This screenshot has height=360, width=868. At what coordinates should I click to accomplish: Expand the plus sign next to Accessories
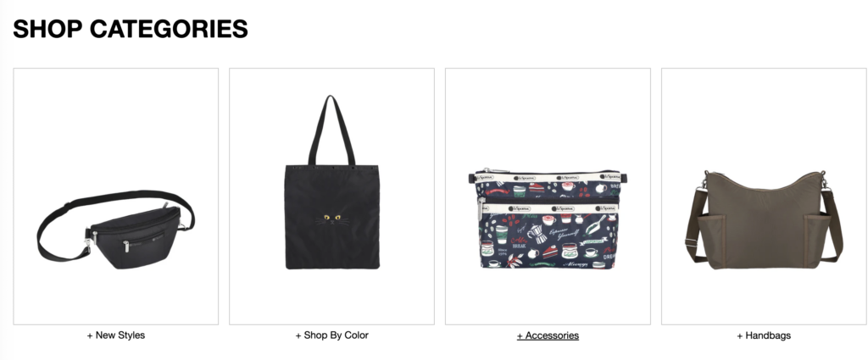pyautogui.click(x=520, y=336)
